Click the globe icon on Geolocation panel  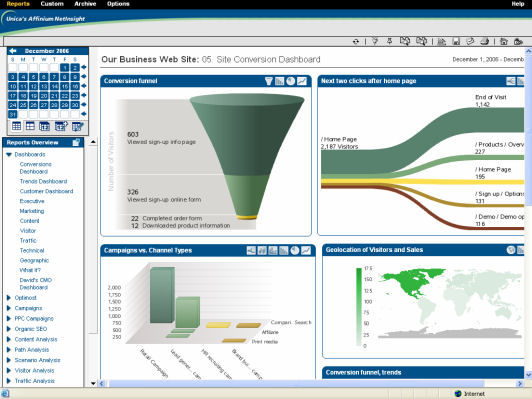pos(511,250)
